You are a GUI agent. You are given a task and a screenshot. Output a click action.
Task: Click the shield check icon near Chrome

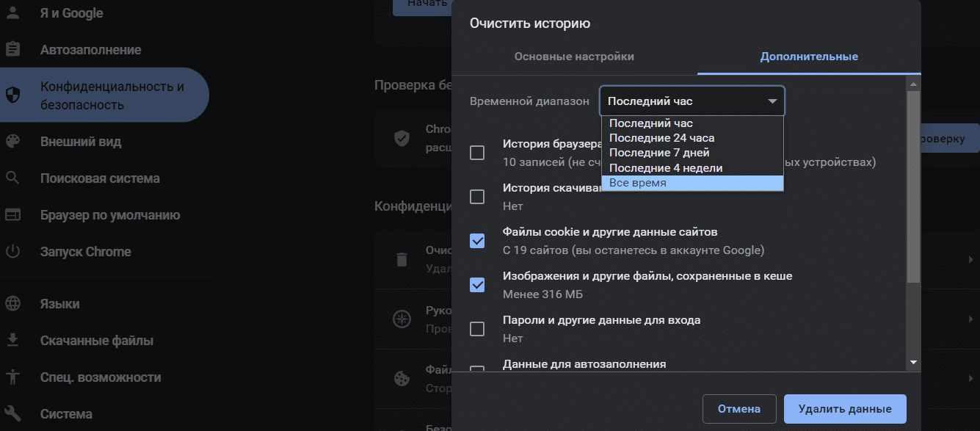point(402,138)
